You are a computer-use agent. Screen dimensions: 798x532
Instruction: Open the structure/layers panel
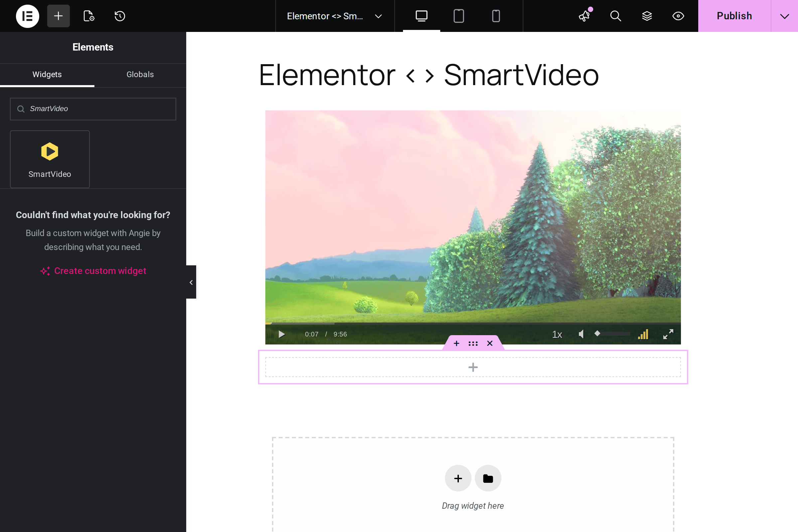coord(647,16)
